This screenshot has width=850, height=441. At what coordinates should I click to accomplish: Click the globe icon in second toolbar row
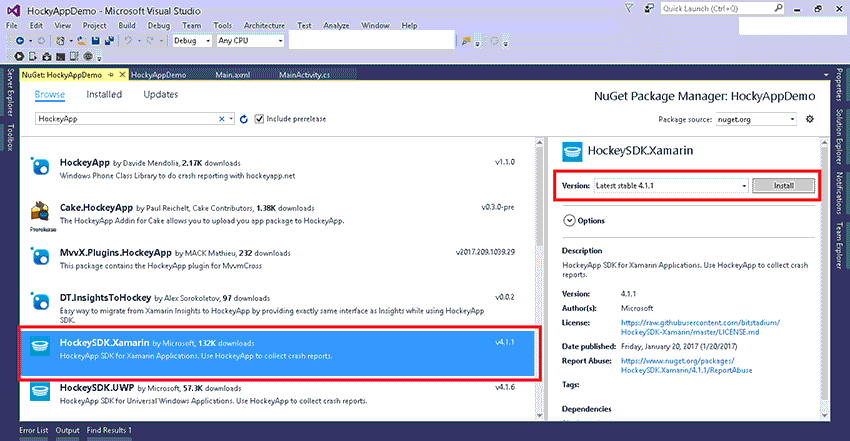pyautogui.click(x=88, y=56)
